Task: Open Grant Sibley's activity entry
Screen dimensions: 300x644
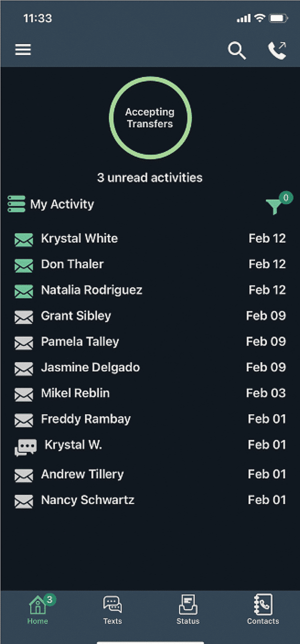Action: click(x=76, y=316)
